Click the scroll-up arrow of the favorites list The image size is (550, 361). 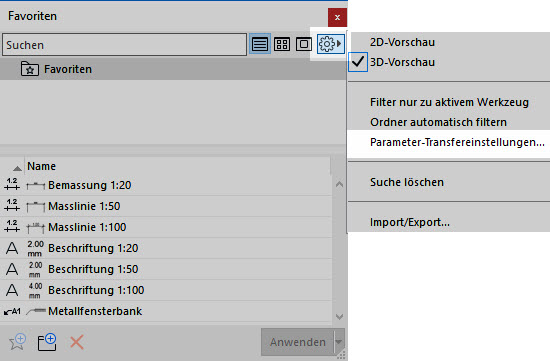click(x=339, y=184)
